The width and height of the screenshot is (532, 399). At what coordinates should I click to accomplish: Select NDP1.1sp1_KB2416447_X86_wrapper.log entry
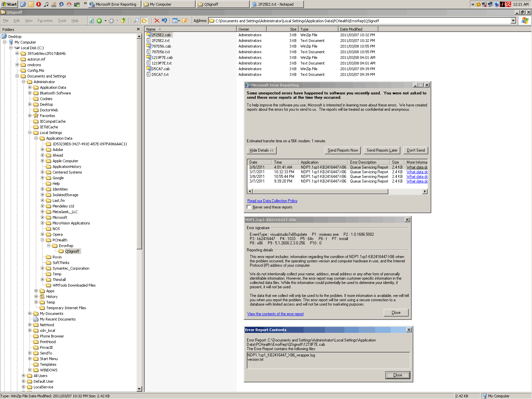[281, 355]
